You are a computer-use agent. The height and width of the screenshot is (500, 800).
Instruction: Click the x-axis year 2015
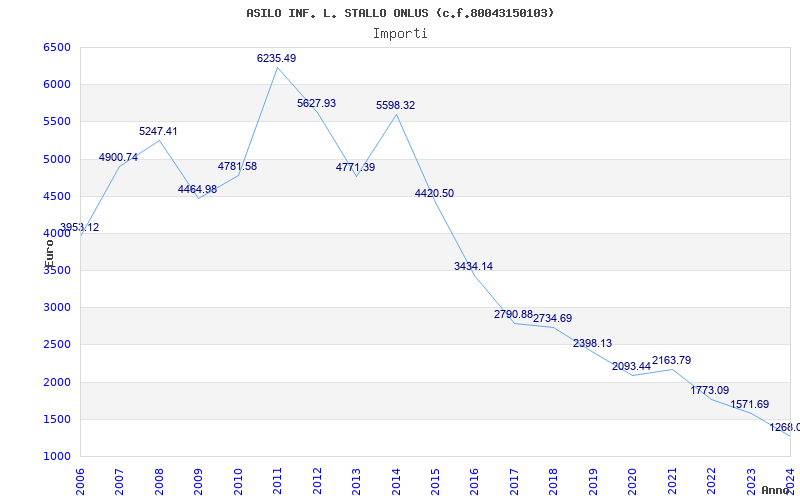point(435,481)
